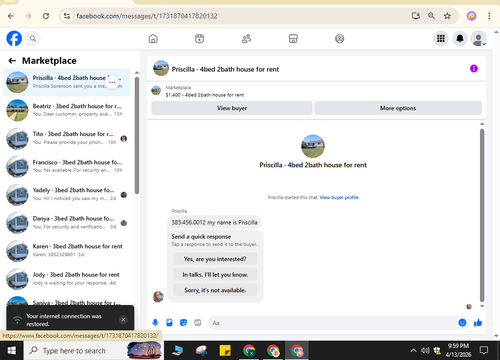Open the Facebook menu grid icon
Viewport: 500px width, 360px height.
coord(441,39)
